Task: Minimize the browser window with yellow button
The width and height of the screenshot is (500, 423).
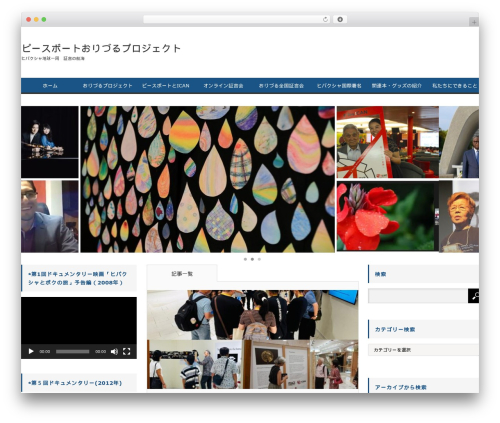Action: [x=36, y=19]
